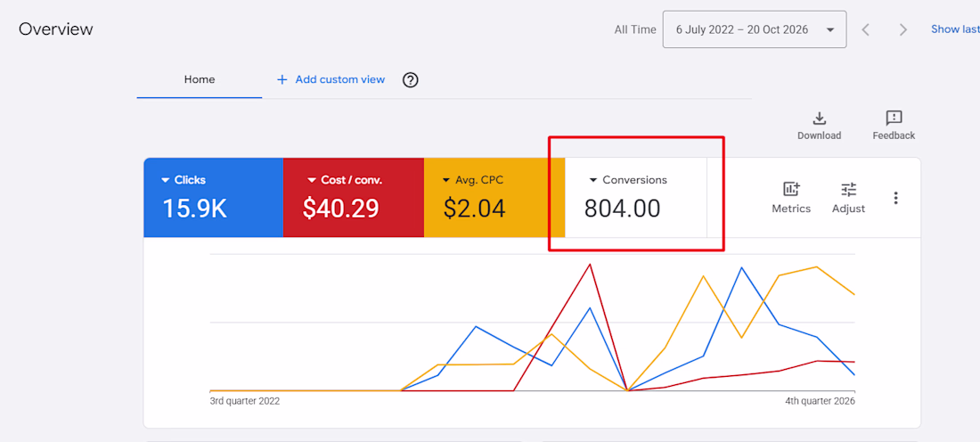
Task: Click the help question mark icon
Action: coord(410,80)
